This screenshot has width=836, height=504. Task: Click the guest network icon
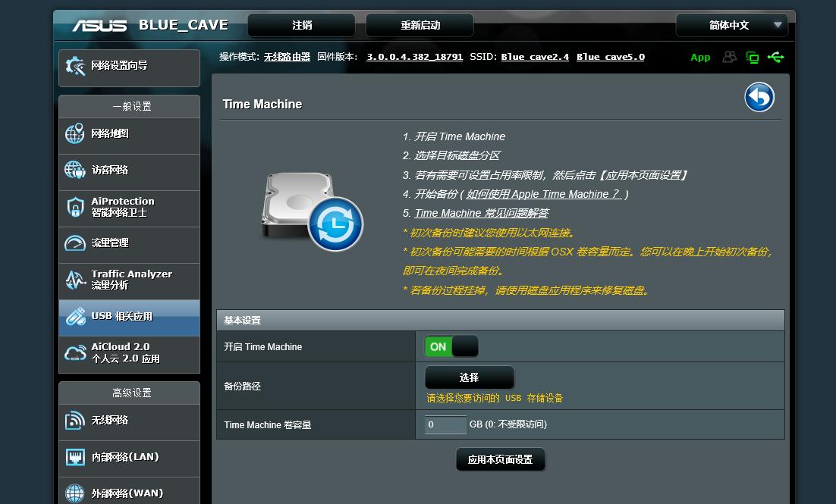click(74, 170)
